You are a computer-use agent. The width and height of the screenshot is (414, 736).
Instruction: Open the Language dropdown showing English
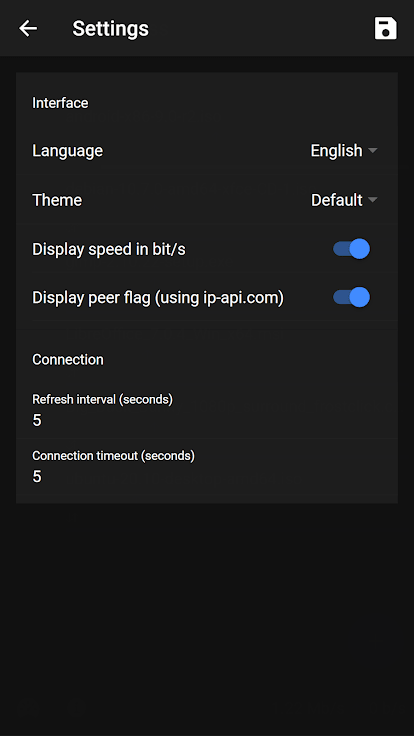click(x=344, y=151)
